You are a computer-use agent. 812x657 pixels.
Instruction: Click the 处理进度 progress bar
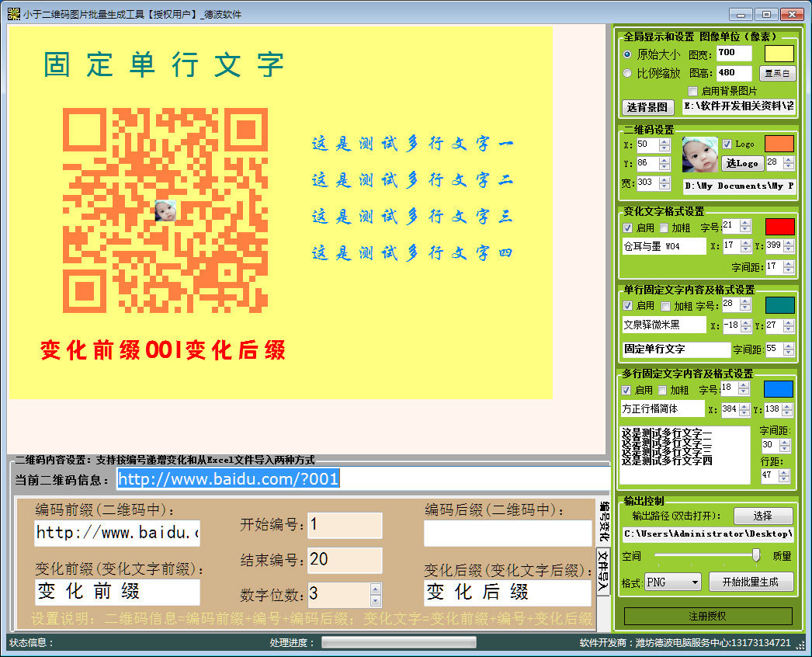(x=398, y=642)
